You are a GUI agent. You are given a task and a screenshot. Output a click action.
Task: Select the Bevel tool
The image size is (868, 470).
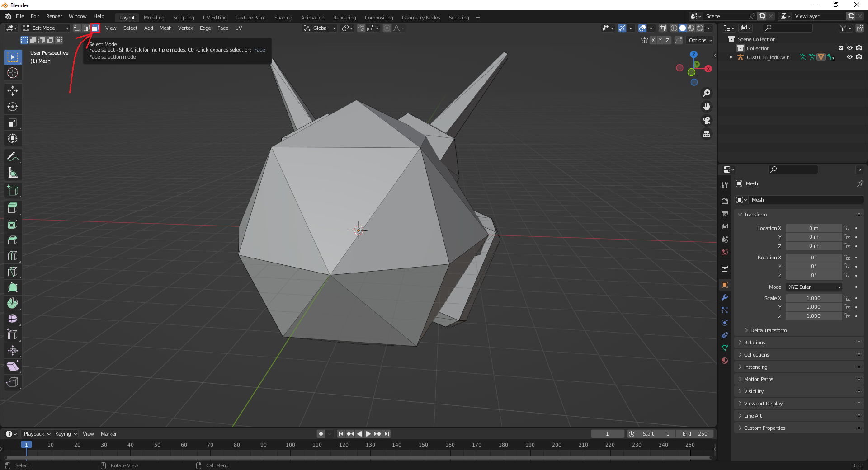(x=13, y=240)
